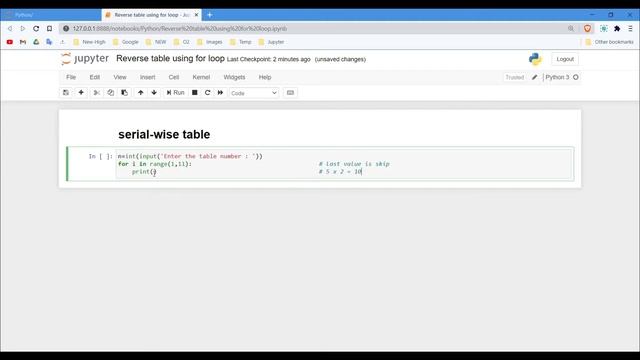Open the O2 bookmarks folder
This screenshot has width=640, height=360.
click(182, 42)
